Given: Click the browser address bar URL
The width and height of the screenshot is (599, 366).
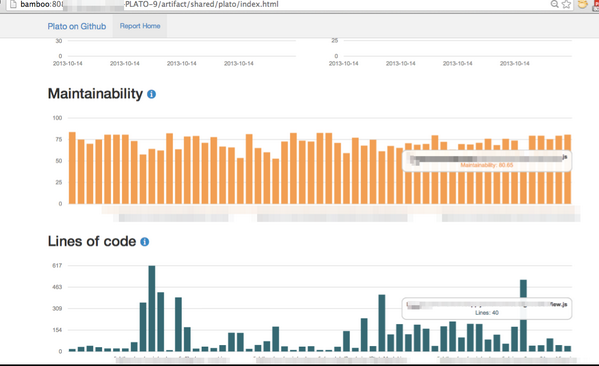Looking at the screenshot, I should coord(149,4).
